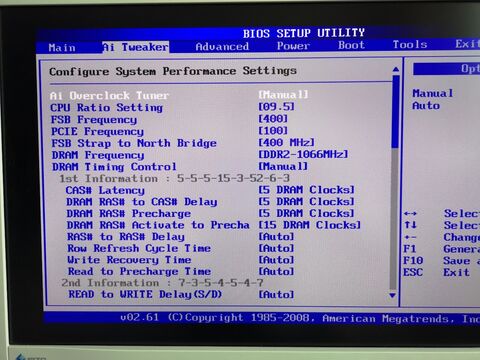The image size is (480, 360).
Task: Change READ to WRITE Delay [Auto]
Action: 277,295
